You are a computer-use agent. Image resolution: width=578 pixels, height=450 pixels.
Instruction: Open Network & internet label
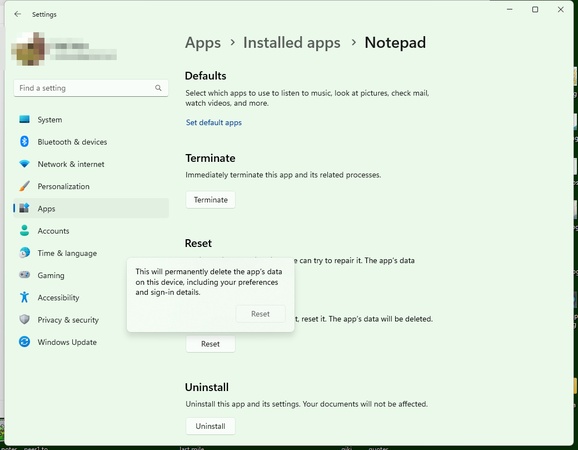click(x=71, y=164)
